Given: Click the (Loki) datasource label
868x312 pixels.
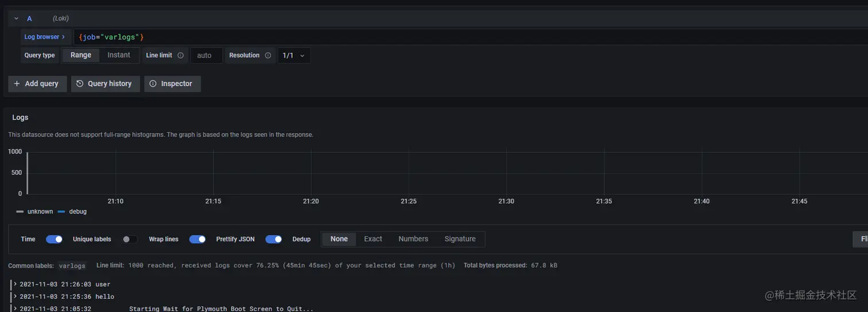Looking at the screenshot, I should pyautogui.click(x=61, y=18).
